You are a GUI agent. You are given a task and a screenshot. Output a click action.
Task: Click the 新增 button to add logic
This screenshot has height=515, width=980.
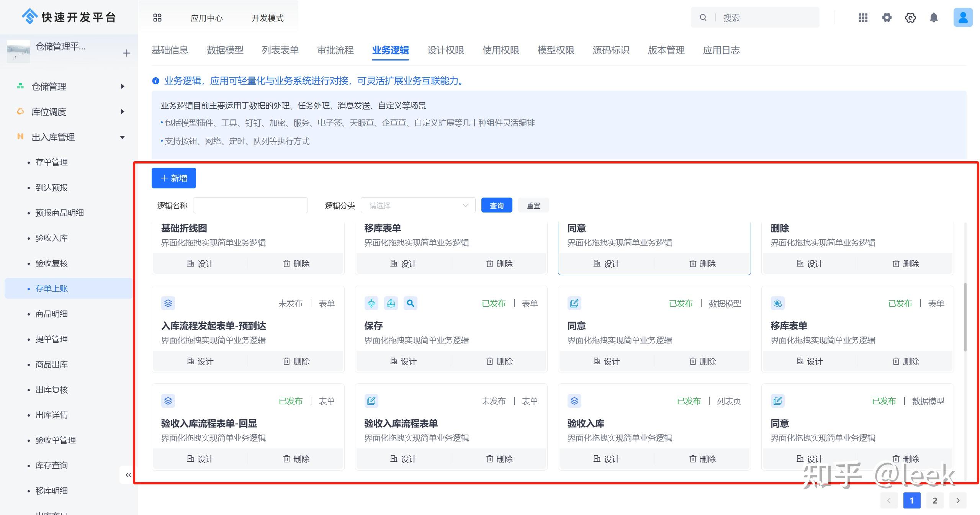pos(173,178)
